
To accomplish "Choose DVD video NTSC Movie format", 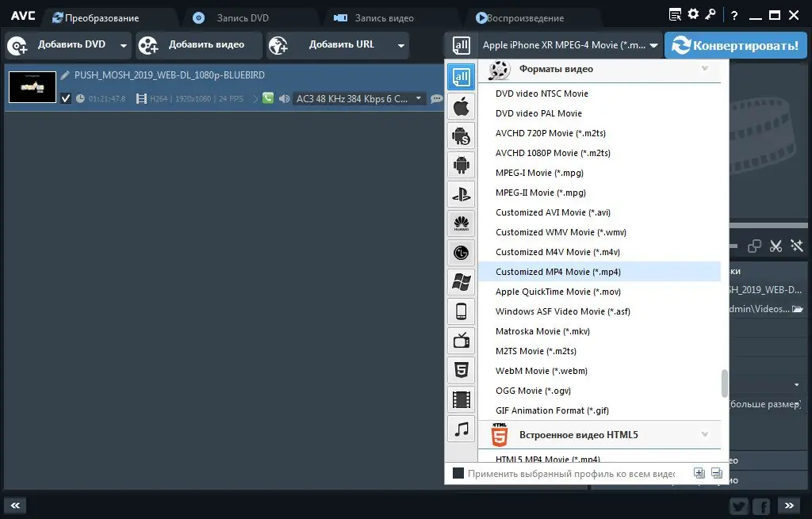I will [x=599, y=93].
